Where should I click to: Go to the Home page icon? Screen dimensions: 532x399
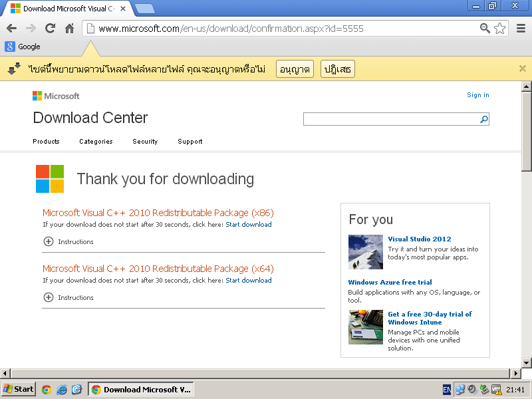point(70,29)
